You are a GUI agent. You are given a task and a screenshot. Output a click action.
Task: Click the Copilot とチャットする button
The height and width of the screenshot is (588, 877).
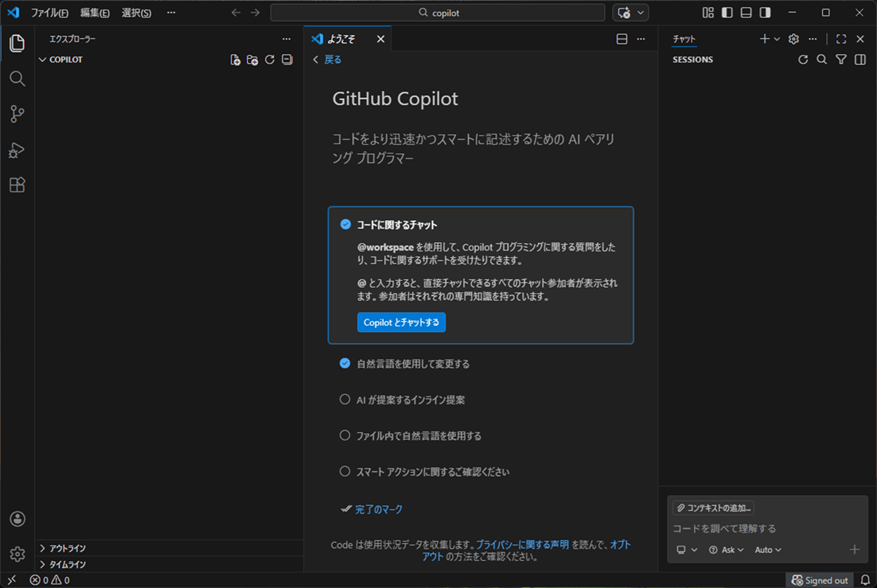click(402, 322)
